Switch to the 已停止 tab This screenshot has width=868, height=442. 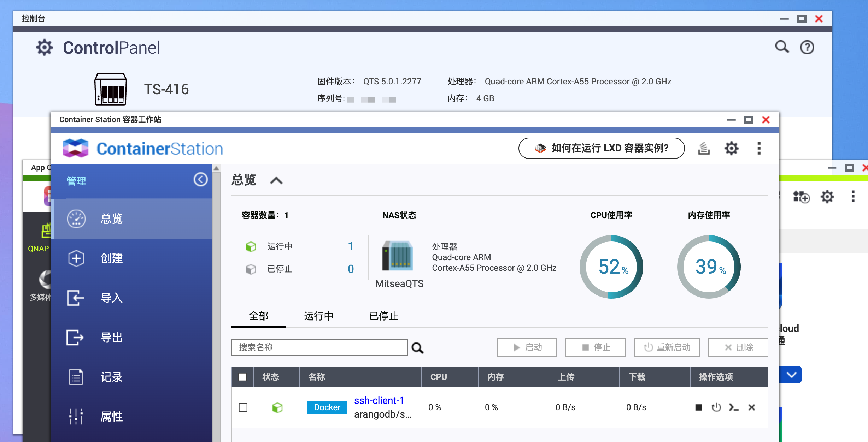click(x=383, y=316)
